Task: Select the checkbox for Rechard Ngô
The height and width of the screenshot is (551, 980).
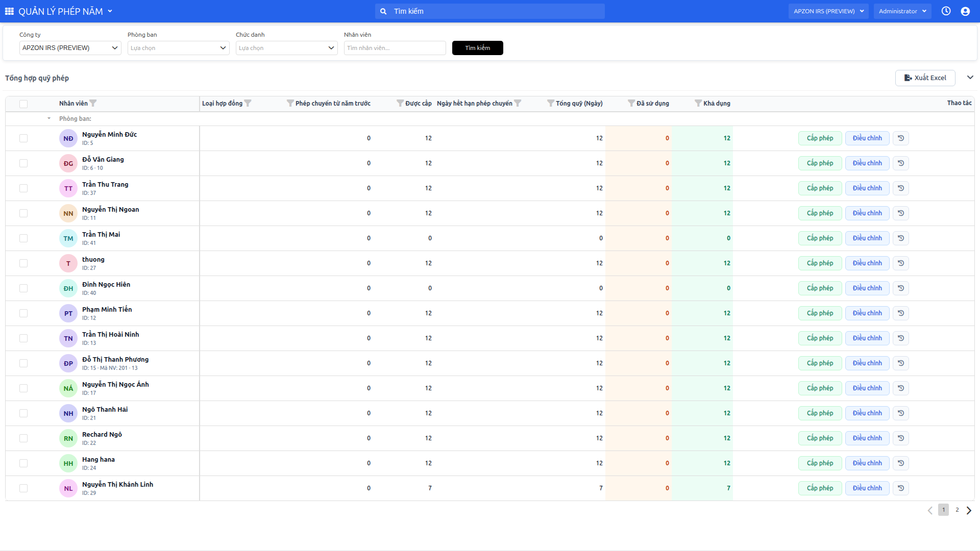Action: tap(23, 438)
